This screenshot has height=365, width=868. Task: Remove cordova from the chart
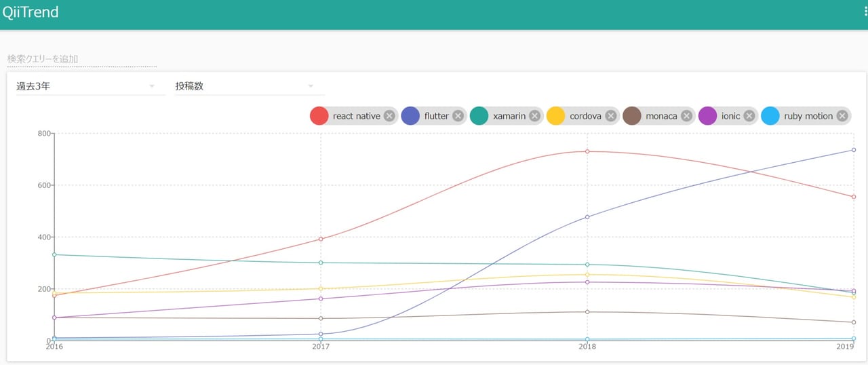pos(611,116)
